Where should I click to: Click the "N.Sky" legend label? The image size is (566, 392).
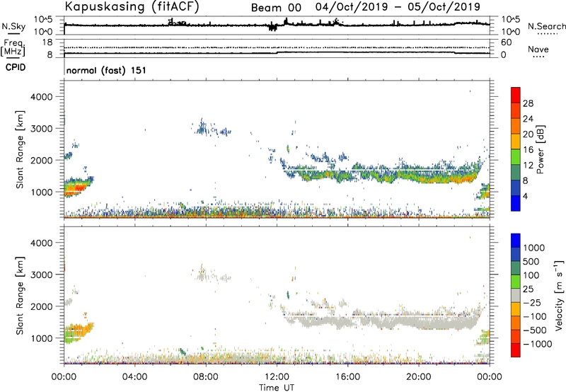(x=13, y=26)
